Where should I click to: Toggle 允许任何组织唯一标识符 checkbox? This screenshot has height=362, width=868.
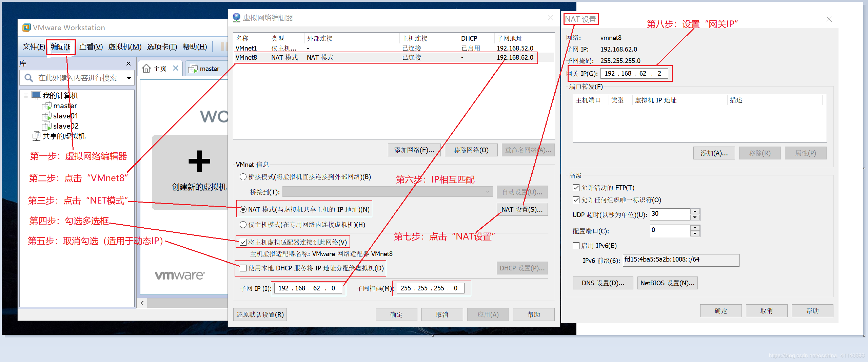[576, 200]
